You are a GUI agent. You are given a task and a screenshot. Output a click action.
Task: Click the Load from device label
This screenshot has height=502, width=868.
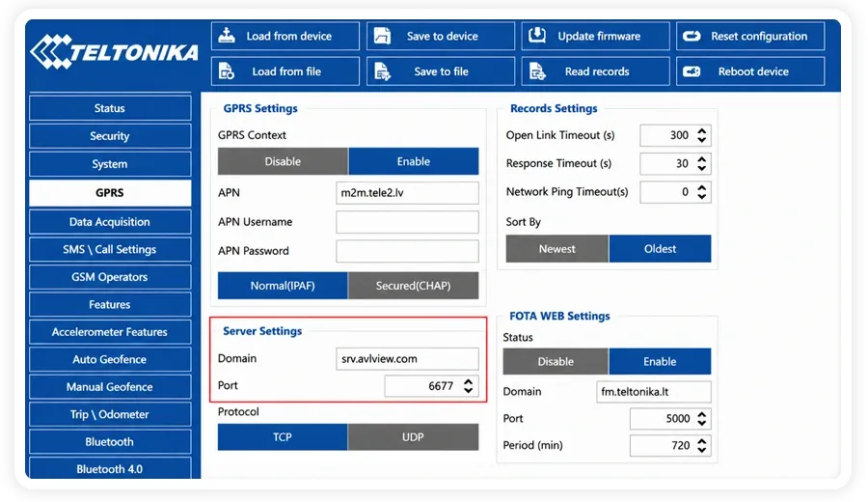point(289,36)
